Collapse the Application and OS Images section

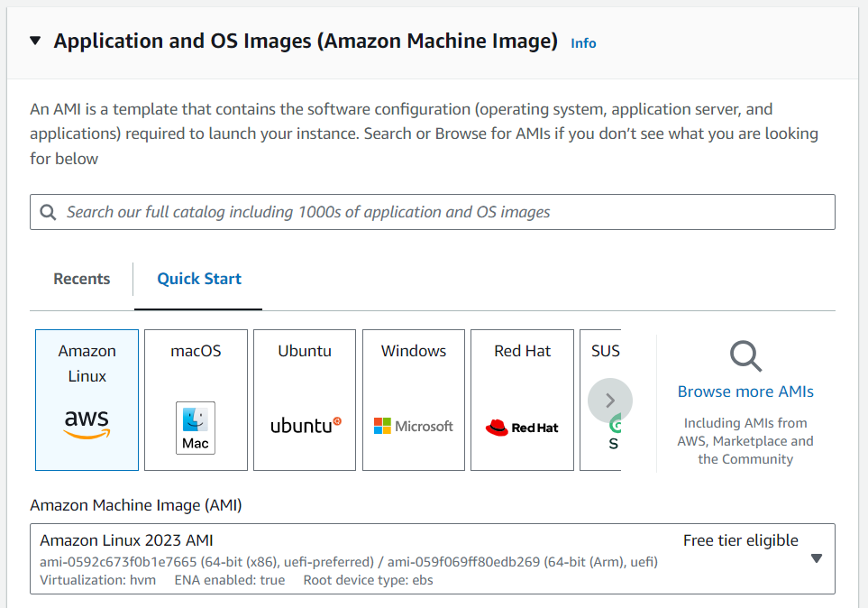click(35, 41)
